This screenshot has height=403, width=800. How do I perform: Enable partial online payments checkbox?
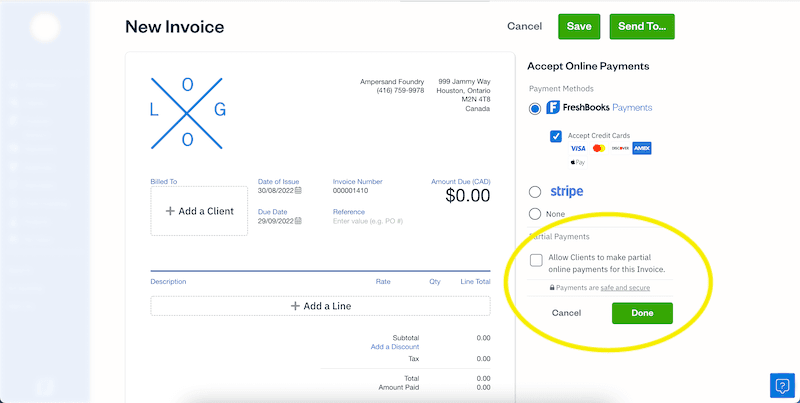(537, 261)
